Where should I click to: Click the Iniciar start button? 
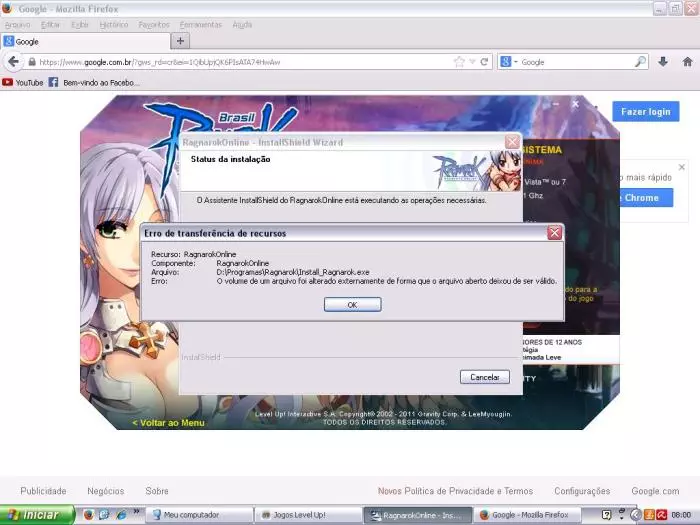(x=37, y=515)
